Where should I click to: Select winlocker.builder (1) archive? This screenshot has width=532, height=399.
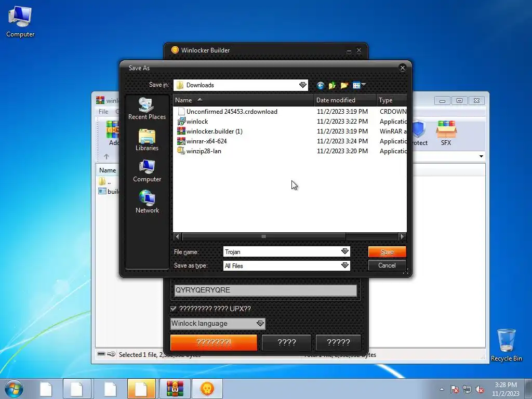(x=214, y=131)
